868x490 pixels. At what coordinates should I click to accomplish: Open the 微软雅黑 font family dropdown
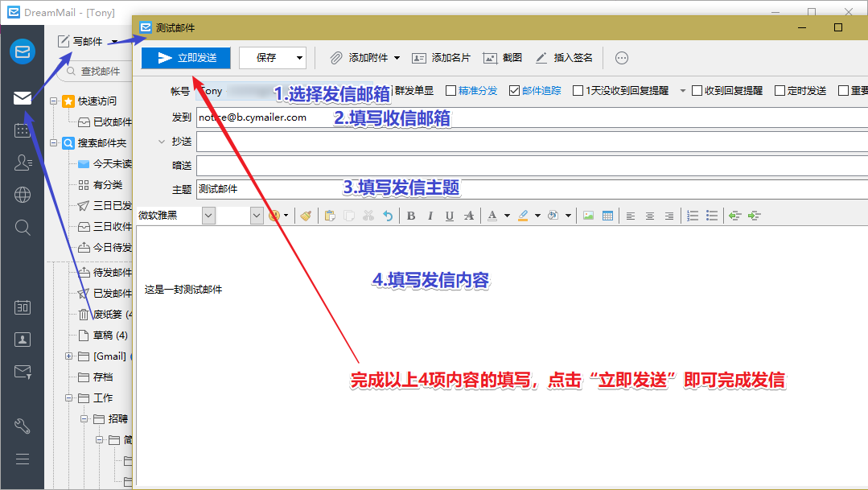pyautogui.click(x=208, y=216)
